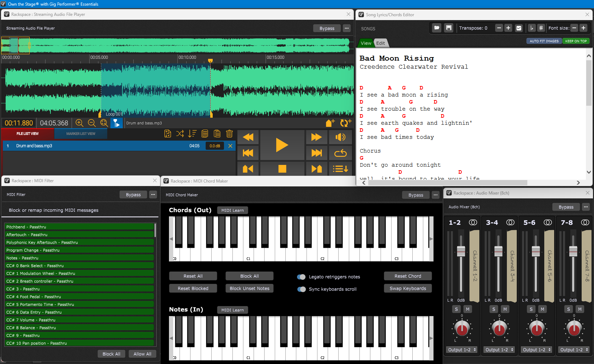Toggle the playlist auto-advance button
This screenshot has height=364, width=594.
[340, 169]
